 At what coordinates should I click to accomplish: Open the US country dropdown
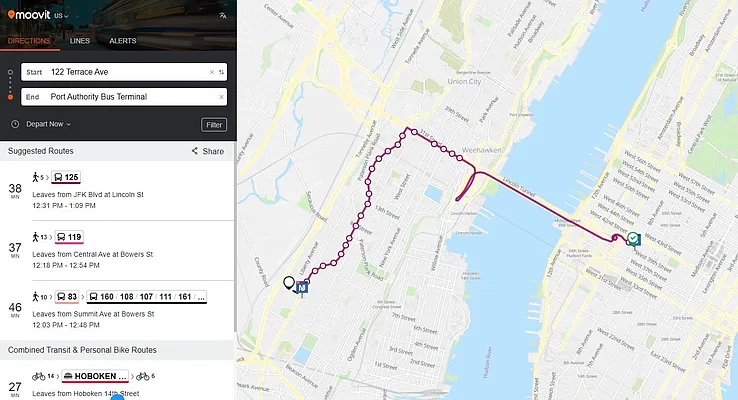(x=61, y=16)
